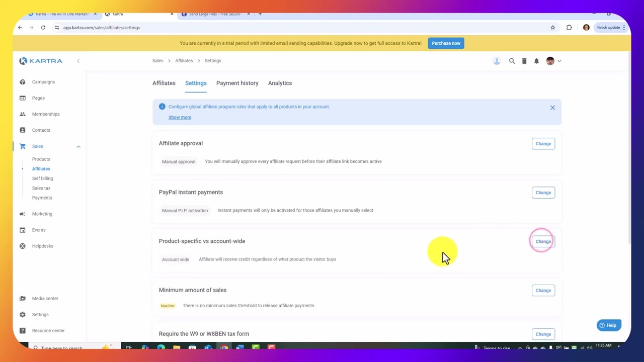This screenshot has width=644, height=362.
Task: Change Product-specific vs account-wide setting
Action: tap(543, 241)
